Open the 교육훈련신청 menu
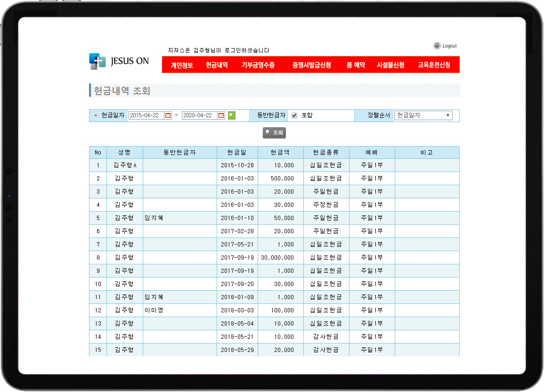544x392 pixels. (434, 65)
